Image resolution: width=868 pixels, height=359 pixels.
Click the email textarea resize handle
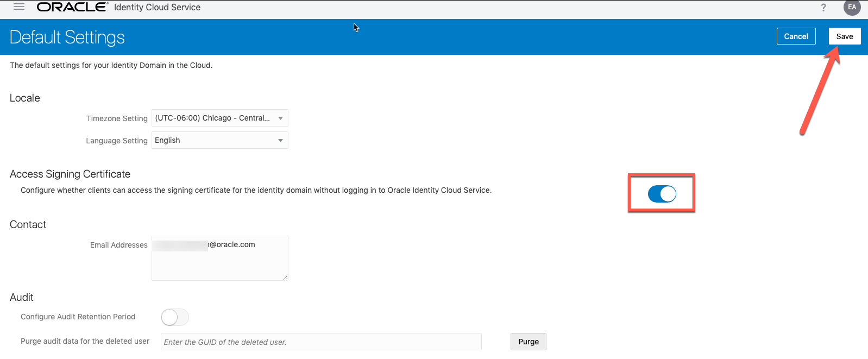coord(285,278)
